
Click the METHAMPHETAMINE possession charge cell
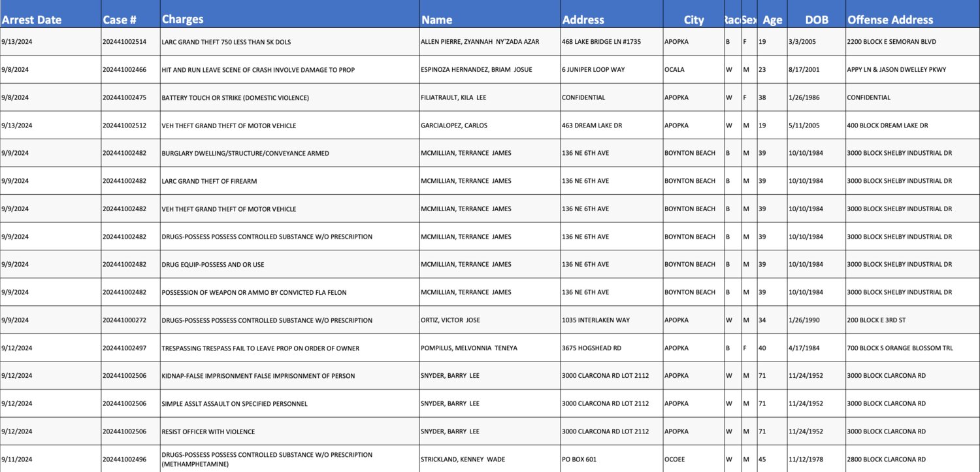pos(289,459)
